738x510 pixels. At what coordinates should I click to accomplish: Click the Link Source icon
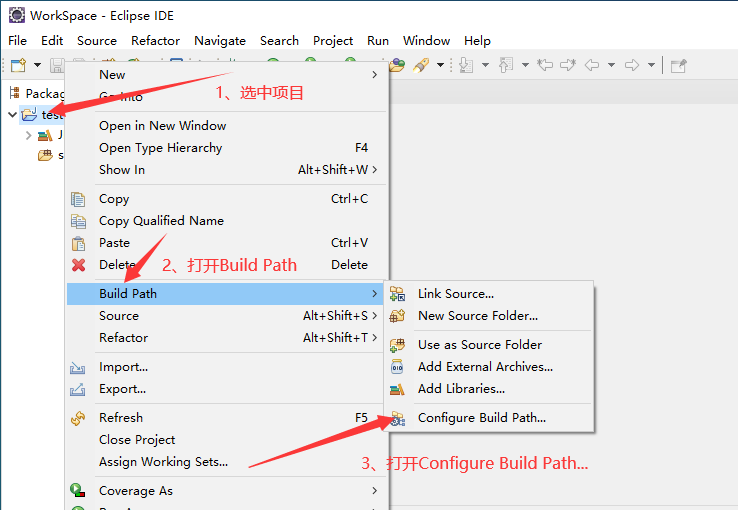(x=397, y=294)
